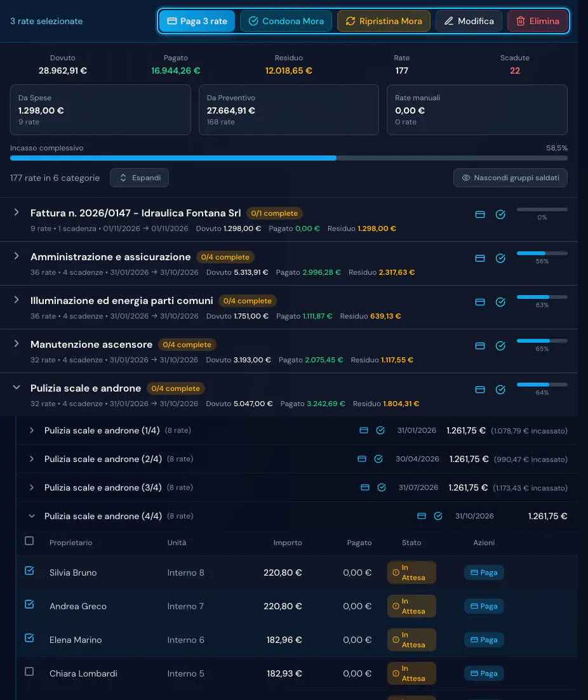Click the condone check icon for Manutenzione ascensore

pyautogui.click(x=500, y=346)
